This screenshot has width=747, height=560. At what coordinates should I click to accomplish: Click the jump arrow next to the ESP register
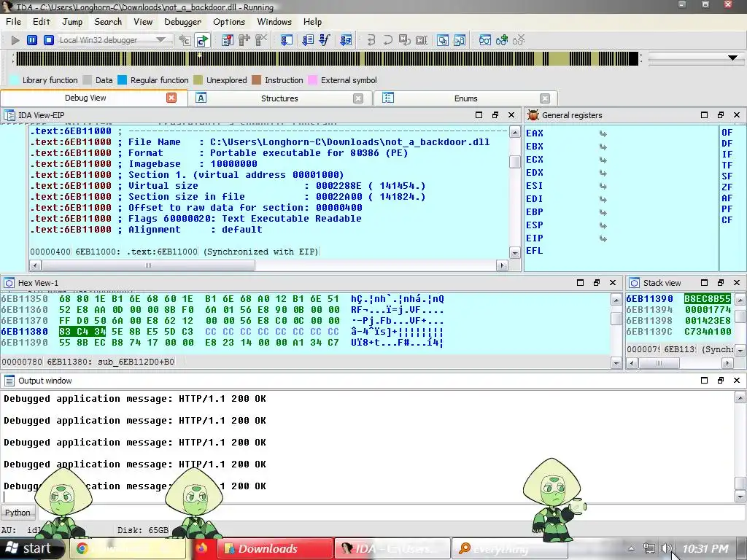pos(603,226)
